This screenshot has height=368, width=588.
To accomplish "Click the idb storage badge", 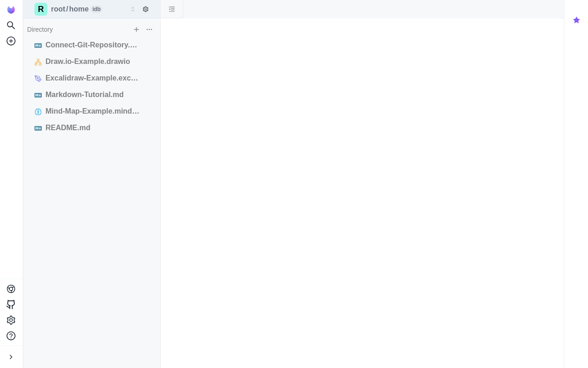I will tap(96, 9).
